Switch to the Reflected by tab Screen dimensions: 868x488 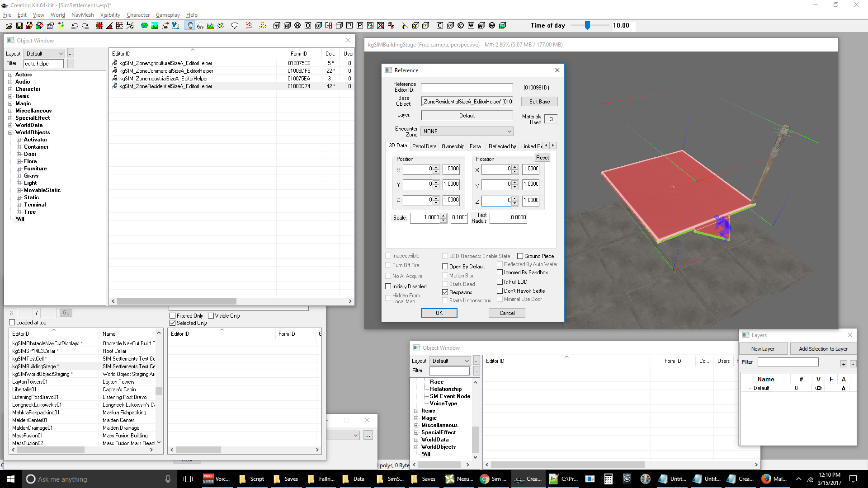(x=502, y=146)
